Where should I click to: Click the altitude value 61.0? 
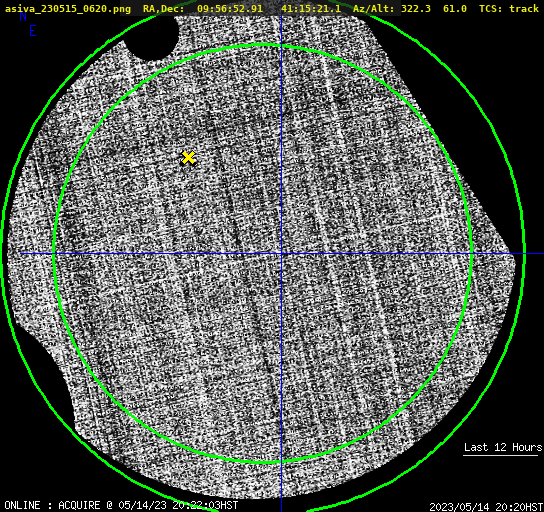(x=455, y=8)
